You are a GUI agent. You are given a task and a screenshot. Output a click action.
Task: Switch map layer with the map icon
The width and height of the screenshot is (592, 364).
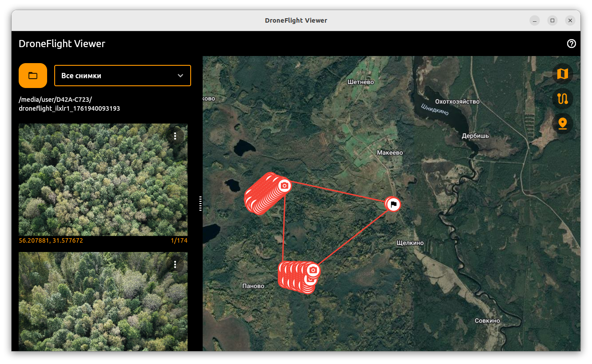click(562, 74)
